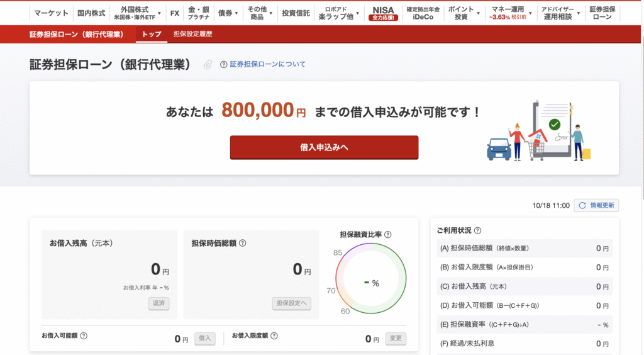Open the NISA menu item
644x355 pixels.
(x=383, y=13)
